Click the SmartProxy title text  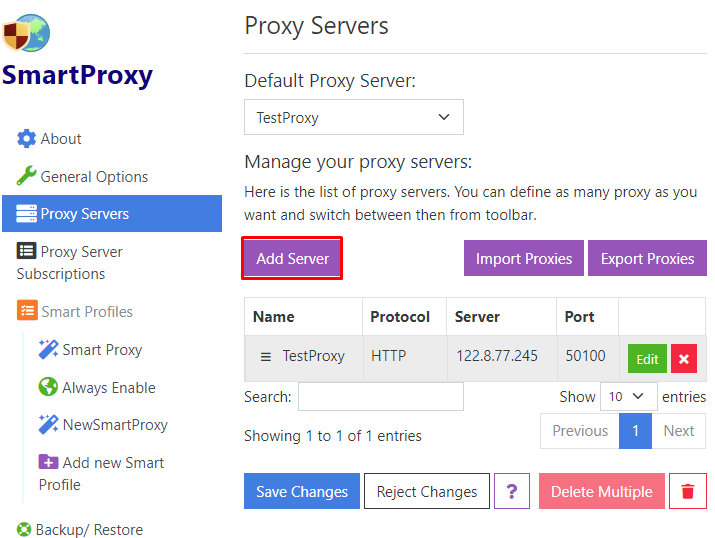click(78, 75)
